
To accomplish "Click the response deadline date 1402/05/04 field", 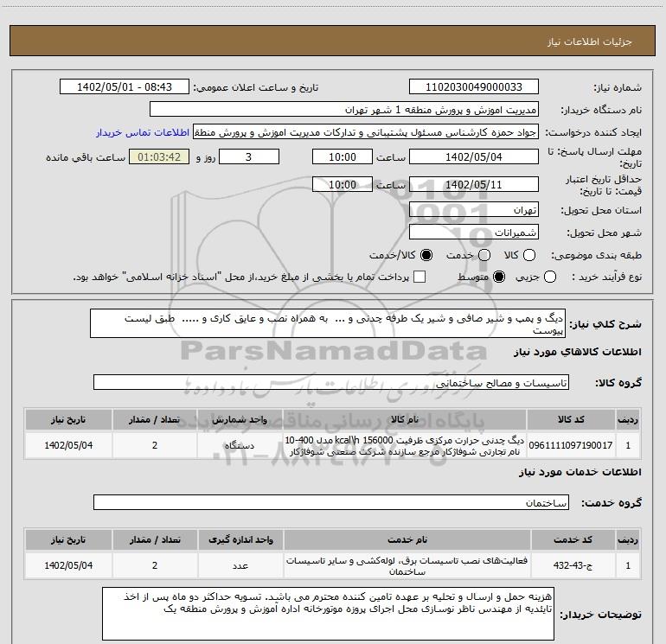I will pos(474,156).
